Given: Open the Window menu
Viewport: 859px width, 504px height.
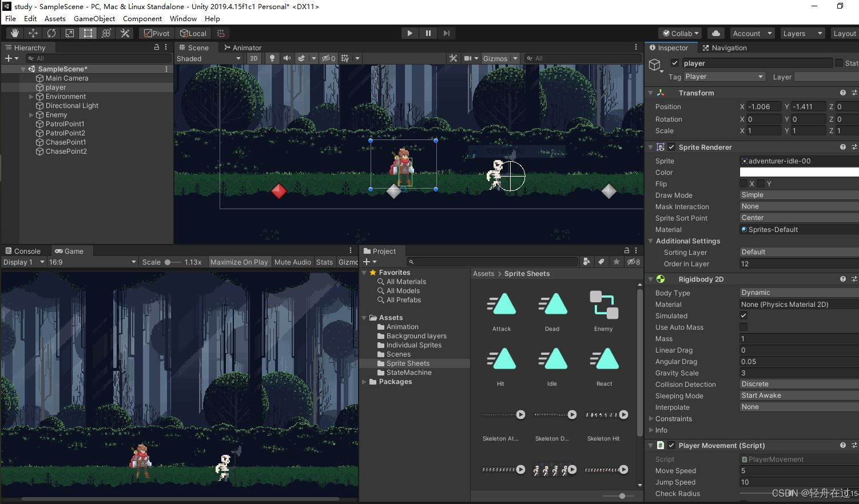Looking at the screenshot, I should click(x=183, y=18).
